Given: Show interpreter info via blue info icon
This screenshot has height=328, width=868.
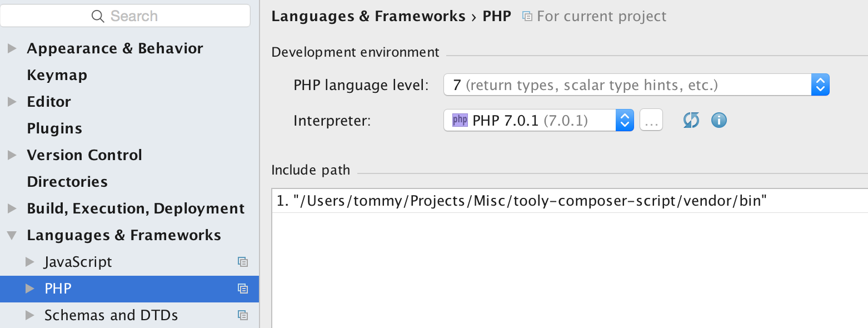Looking at the screenshot, I should [719, 120].
